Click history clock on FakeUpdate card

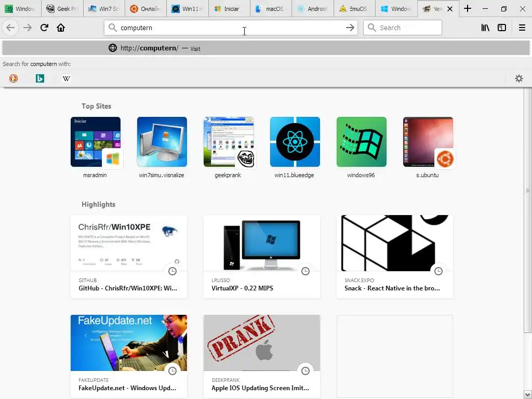[x=172, y=371]
